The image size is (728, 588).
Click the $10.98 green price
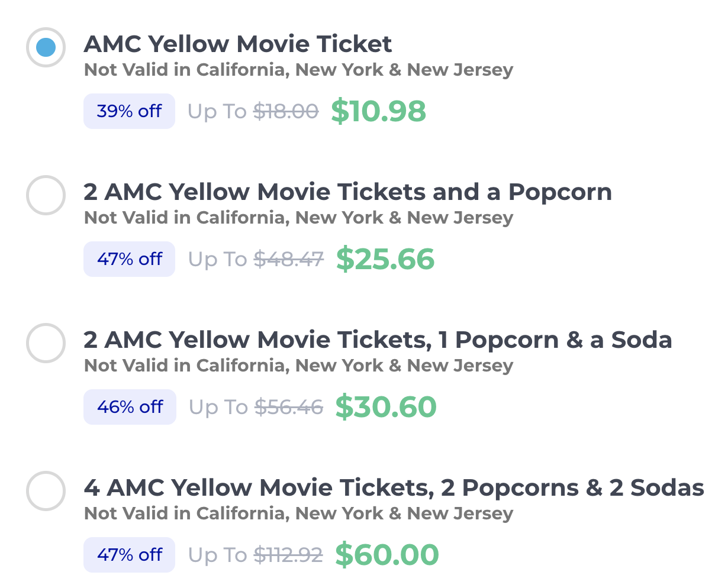[378, 111]
